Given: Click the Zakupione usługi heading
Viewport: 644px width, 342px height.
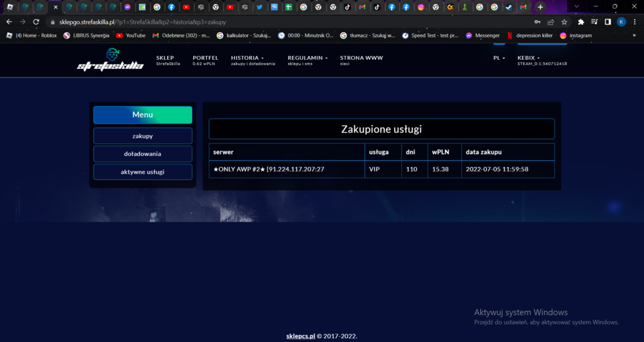Looking at the screenshot, I should 381,129.
